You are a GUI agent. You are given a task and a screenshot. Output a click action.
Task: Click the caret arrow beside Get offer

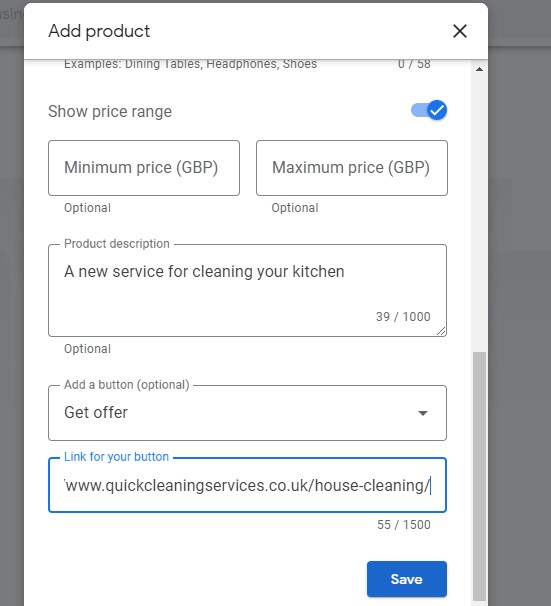coord(423,413)
